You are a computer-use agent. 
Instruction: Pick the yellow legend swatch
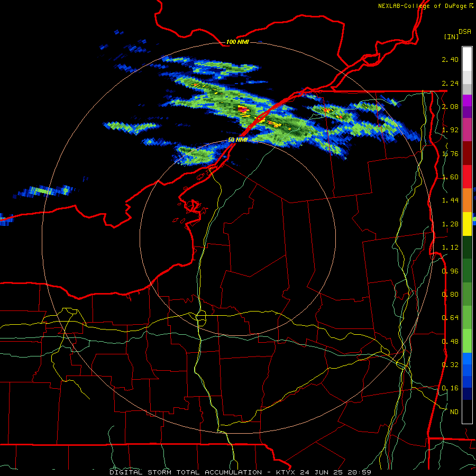click(467, 224)
